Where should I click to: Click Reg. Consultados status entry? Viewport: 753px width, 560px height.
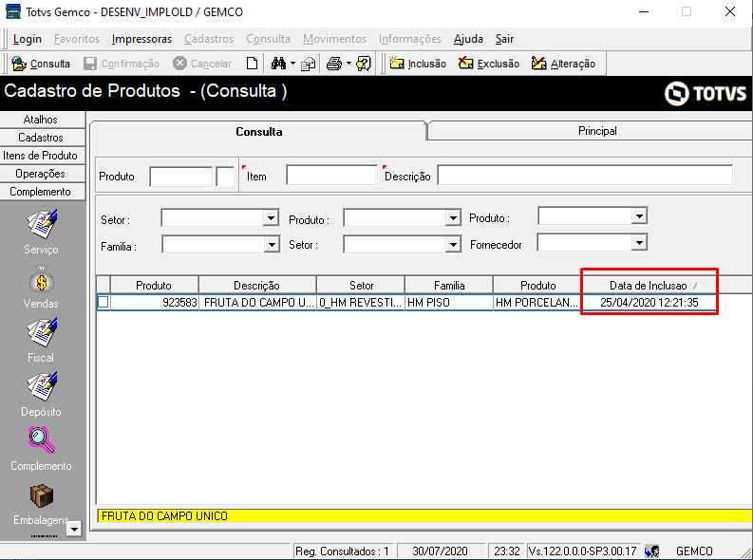coord(342,551)
